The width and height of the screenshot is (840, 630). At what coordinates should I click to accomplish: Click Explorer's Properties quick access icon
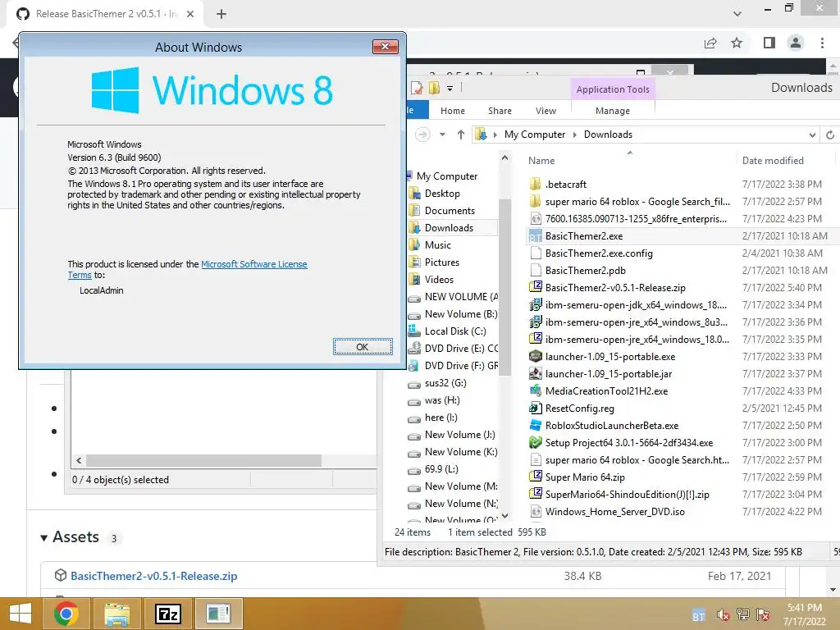pos(418,87)
